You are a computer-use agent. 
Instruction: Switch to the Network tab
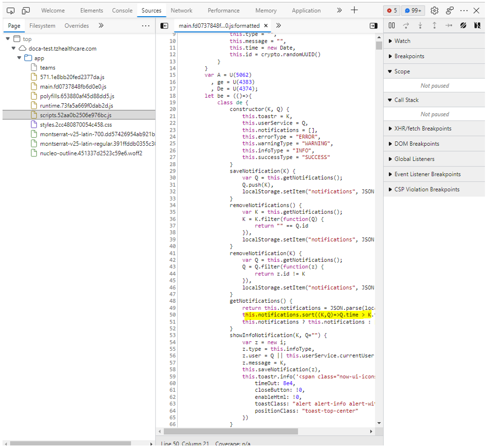point(181,11)
